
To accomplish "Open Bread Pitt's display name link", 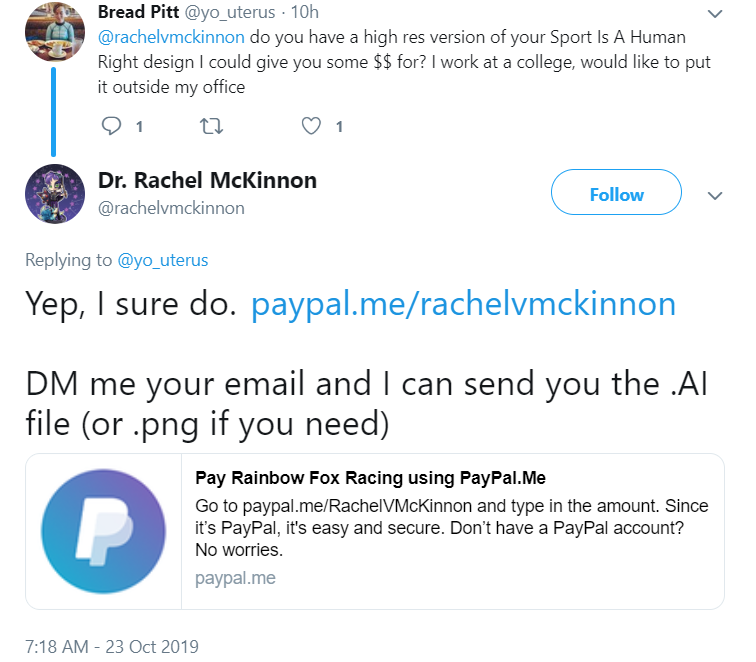I will coord(139,13).
